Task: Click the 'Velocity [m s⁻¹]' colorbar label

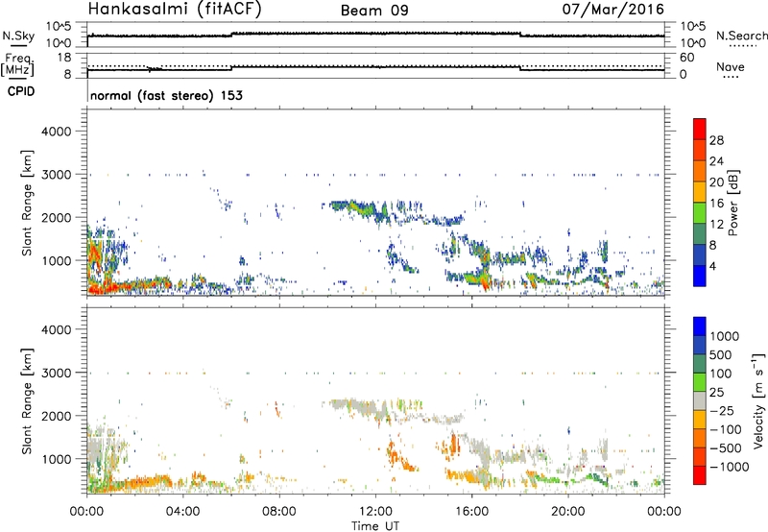Action: pyautogui.click(x=758, y=400)
